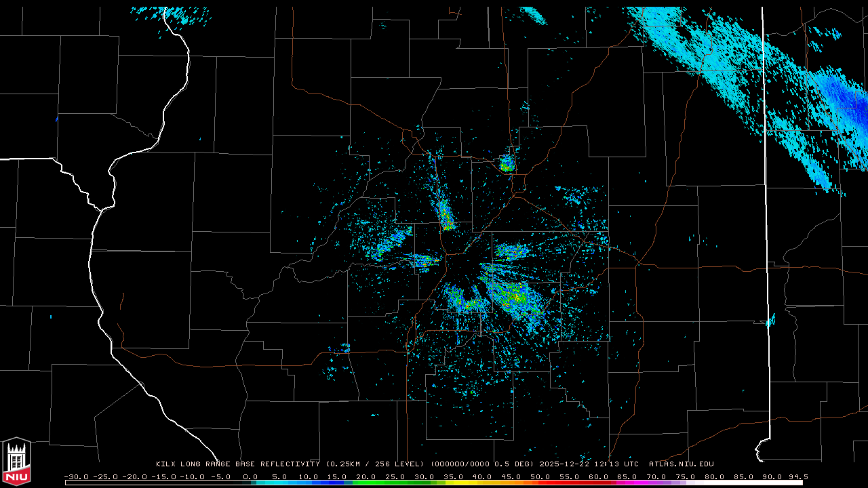Click the "15.0" scale label
Image resolution: width=868 pixels, height=488 pixels.
click(337, 476)
